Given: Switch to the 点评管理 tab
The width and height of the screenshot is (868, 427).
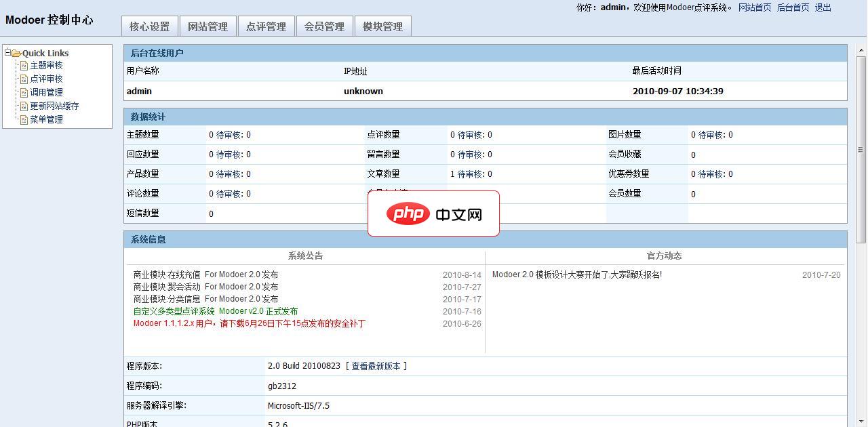Looking at the screenshot, I should coord(266,26).
